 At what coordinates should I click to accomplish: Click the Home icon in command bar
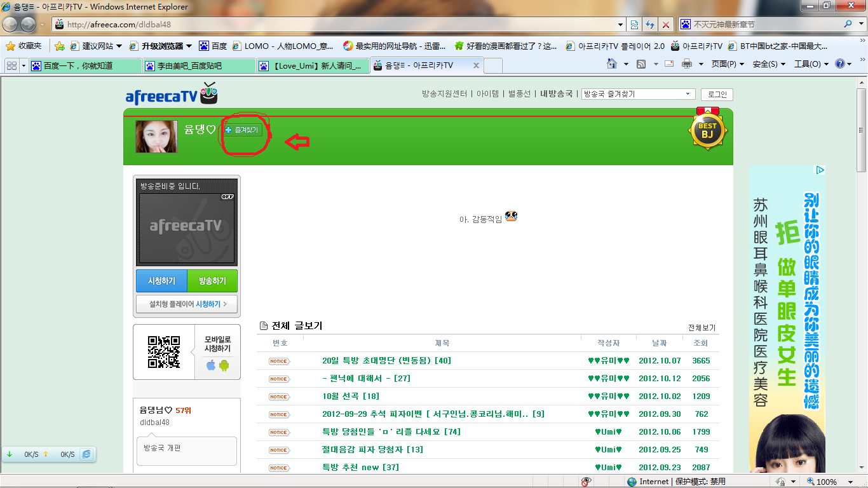point(612,64)
